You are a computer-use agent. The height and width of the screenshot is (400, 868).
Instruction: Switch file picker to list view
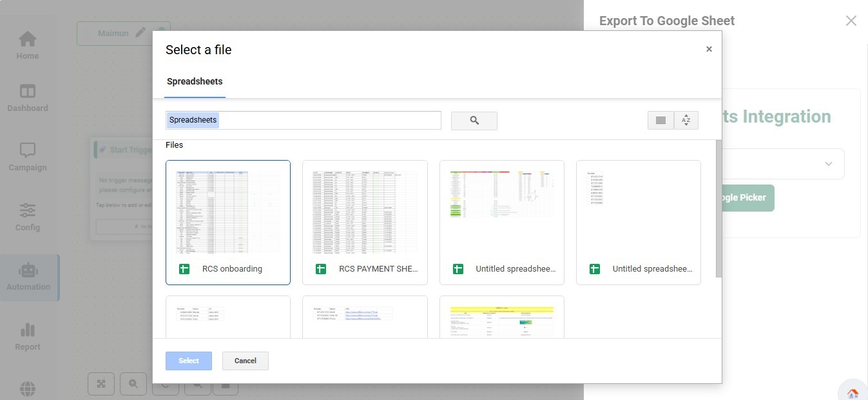pos(661,121)
